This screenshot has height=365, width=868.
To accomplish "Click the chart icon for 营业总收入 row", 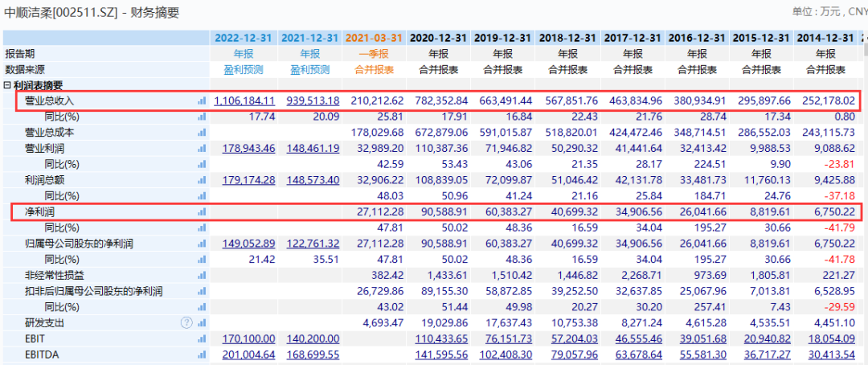I will point(202,101).
